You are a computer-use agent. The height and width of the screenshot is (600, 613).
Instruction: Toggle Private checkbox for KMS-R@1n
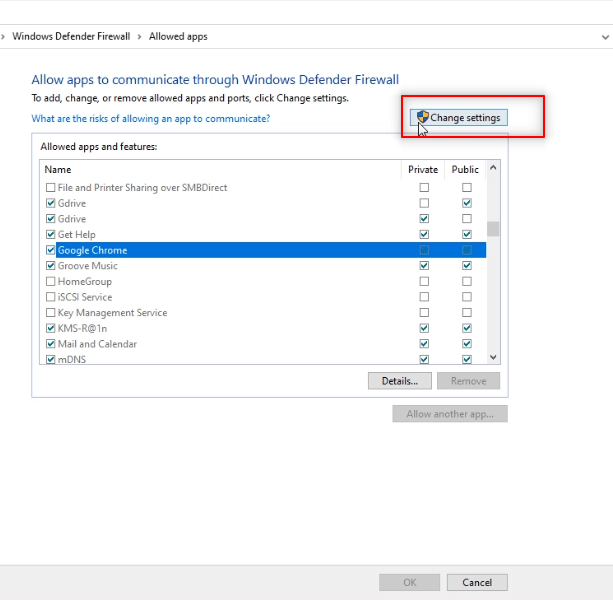click(424, 328)
